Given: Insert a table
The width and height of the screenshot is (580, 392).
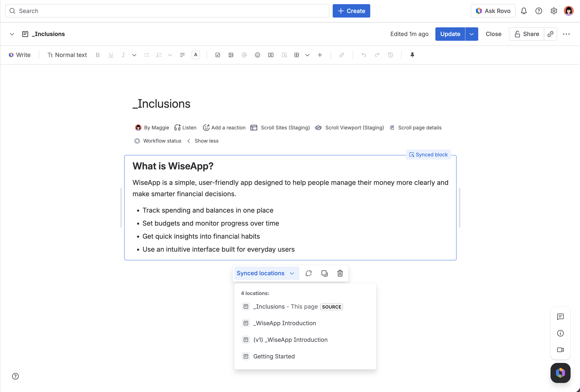Looking at the screenshot, I should pos(296,55).
